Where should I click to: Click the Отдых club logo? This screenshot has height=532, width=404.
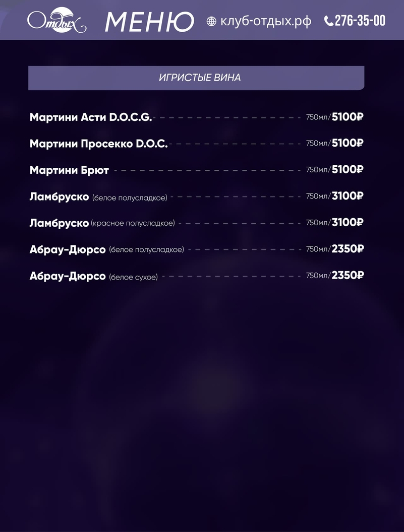[56, 21]
